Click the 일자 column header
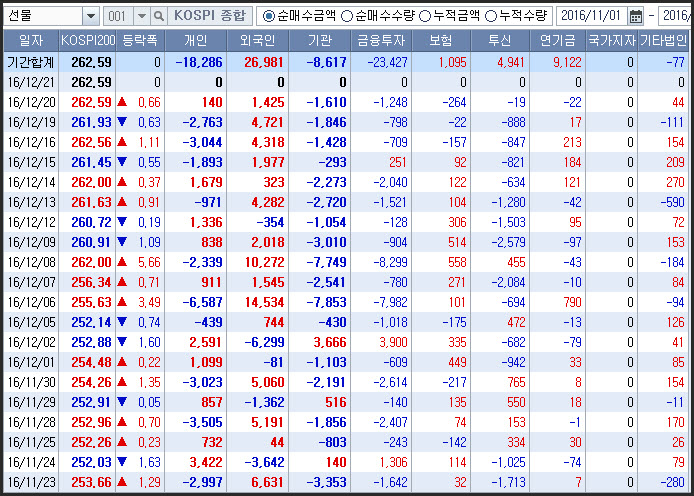694x496 pixels. point(31,41)
